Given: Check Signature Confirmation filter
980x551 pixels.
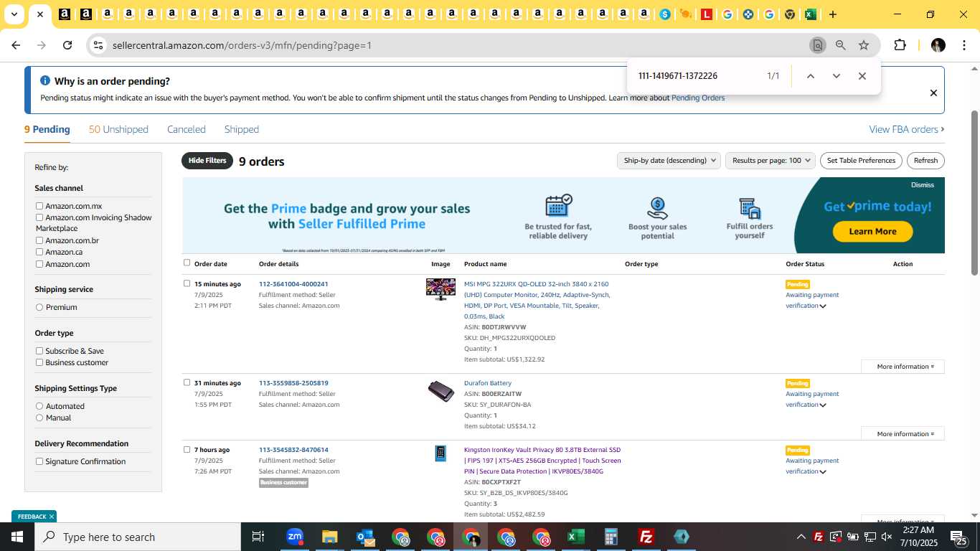Looking at the screenshot, I should click(39, 461).
